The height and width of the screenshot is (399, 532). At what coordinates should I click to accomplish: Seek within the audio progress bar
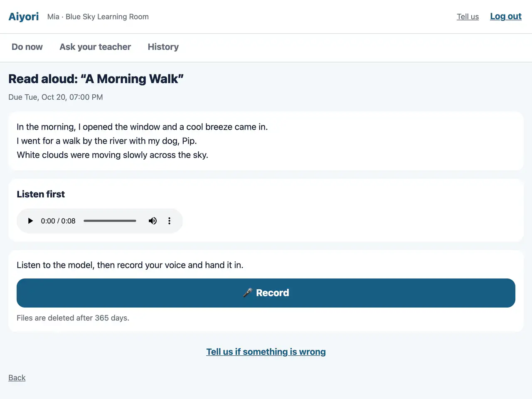pos(110,221)
